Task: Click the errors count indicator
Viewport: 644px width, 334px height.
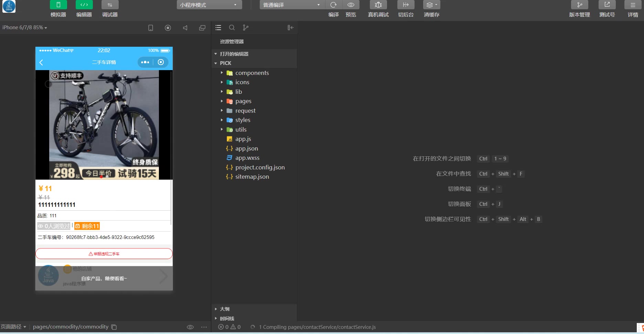Action: point(223,327)
